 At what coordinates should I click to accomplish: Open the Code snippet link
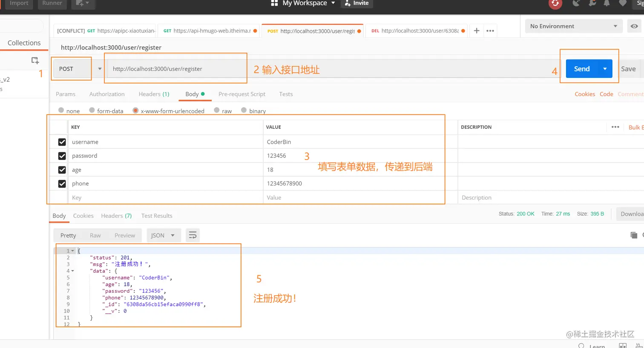[x=607, y=94]
